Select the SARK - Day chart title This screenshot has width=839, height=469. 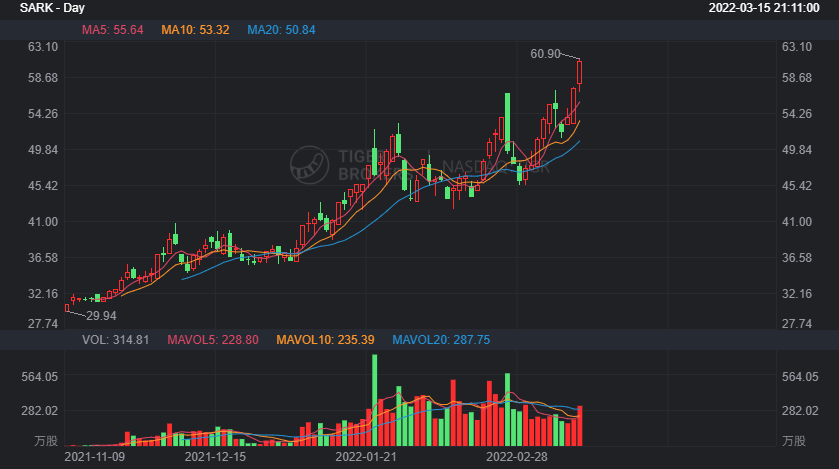(x=52, y=8)
